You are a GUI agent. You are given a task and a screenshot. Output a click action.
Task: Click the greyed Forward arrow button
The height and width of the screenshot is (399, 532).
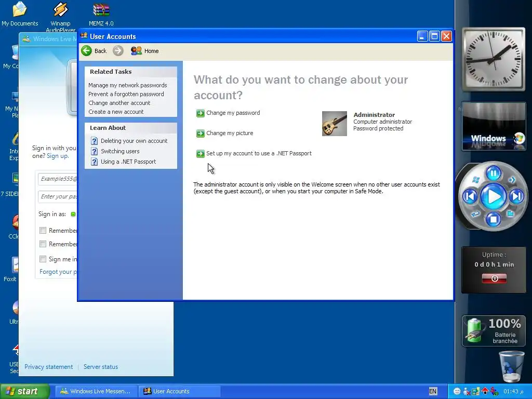pyautogui.click(x=118, y=51)
